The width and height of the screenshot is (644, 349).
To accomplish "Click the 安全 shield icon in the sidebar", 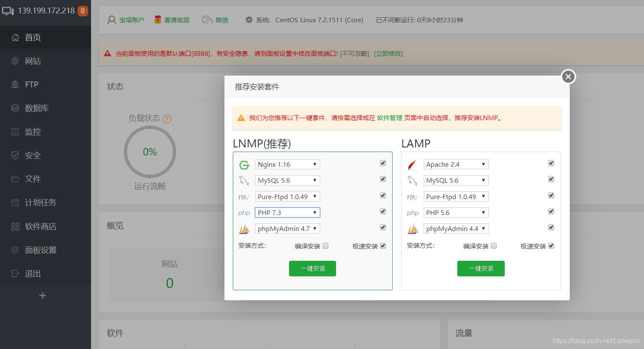I will (x=15, y=155).
